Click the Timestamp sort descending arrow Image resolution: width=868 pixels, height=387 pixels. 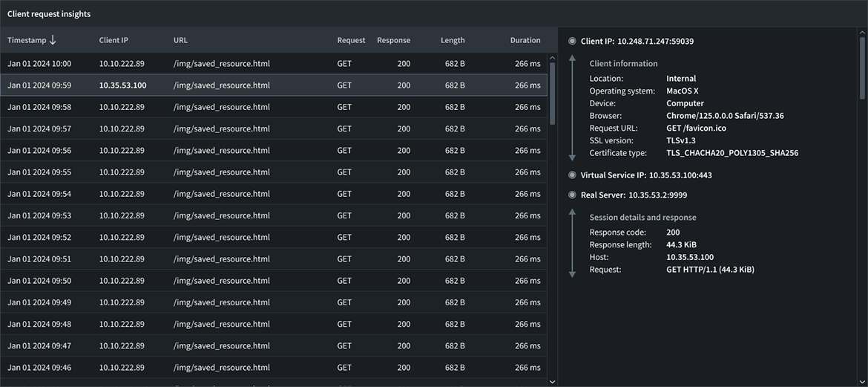tap(53, 40)
